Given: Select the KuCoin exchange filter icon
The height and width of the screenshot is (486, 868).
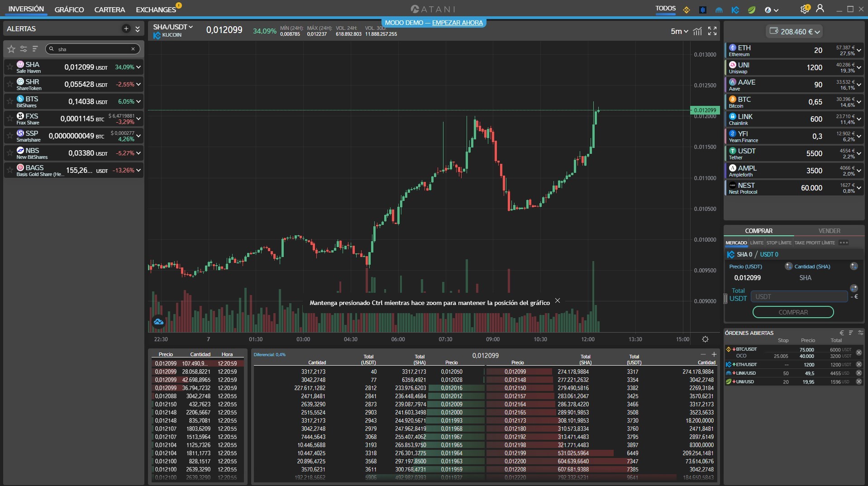Looking at the screenshot, I should [x=735, y=10].
